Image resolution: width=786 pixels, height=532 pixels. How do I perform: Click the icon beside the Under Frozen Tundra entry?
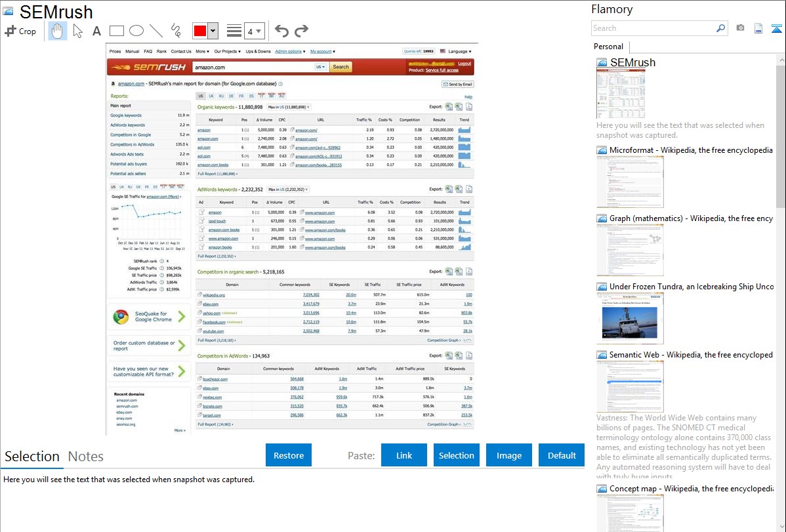[602, 287]
